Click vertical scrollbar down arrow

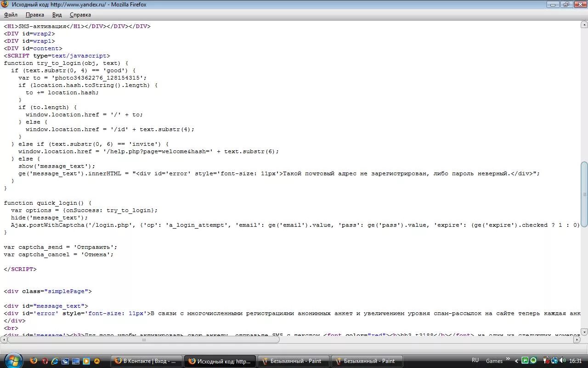[584, 333]
